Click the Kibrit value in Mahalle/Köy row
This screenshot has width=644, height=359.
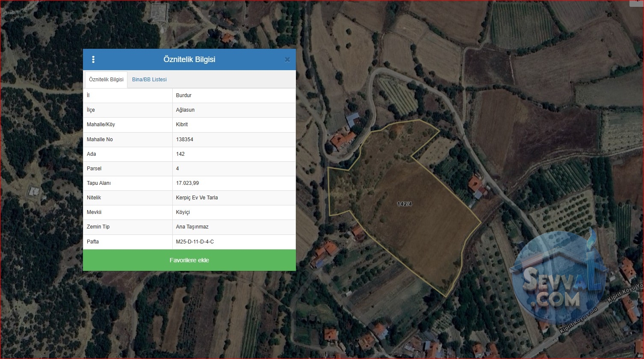coord(182,125)
